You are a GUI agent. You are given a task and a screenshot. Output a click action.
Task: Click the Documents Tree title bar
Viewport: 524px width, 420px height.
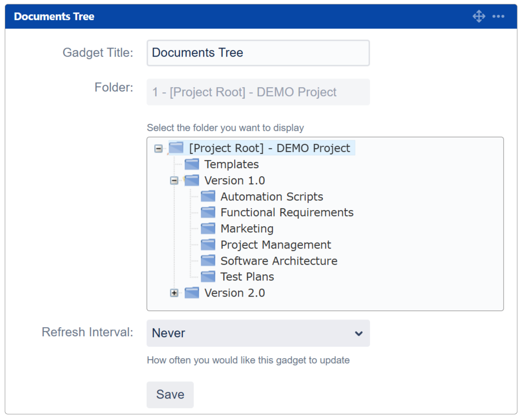(54, 16)
